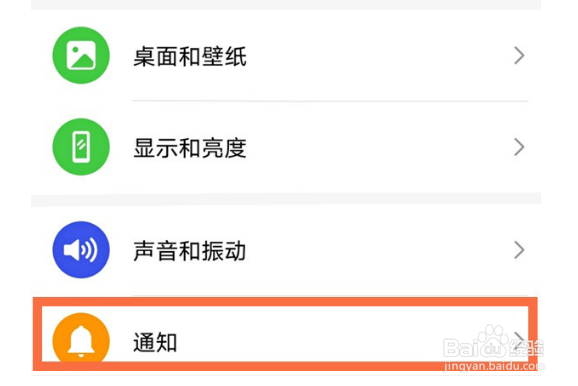Click the Bai watermark lettering
Image resolution: width=578 pixels, height=386 pixels.
pyautogui.click(x=462, y=348)
